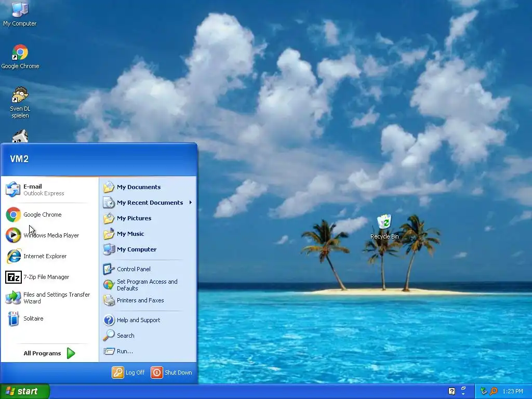Click the 1:23 PM clock
The image size is (532, 399).
tap(513, 391)
